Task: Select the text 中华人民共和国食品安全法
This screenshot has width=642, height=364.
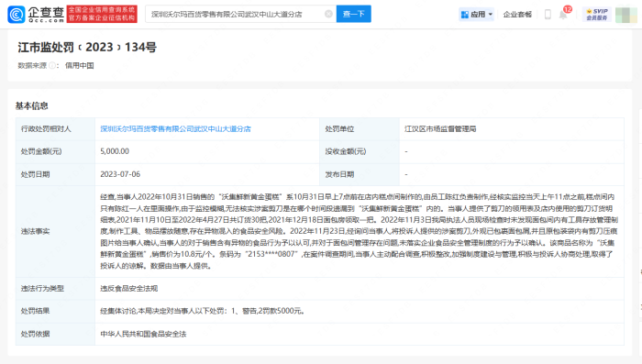Action: pyautogui.click(x=143, y=334)
